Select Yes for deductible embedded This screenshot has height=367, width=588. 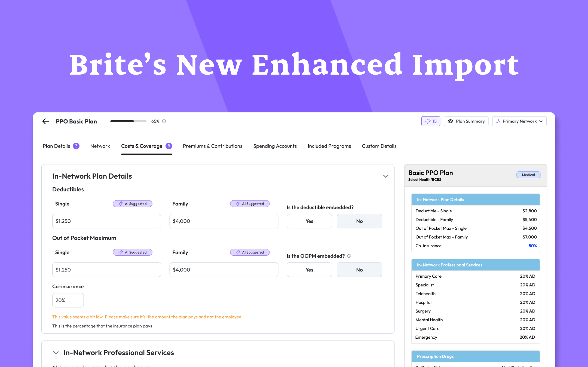[309, 221]
